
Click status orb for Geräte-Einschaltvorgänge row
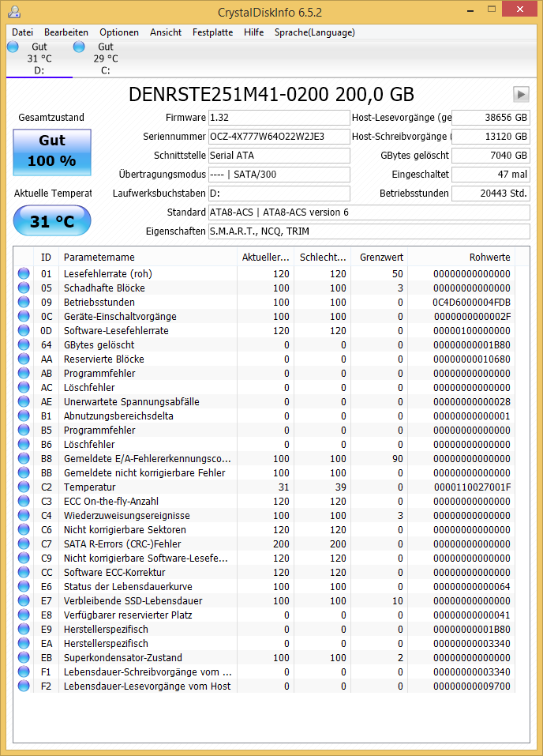click(24, 316)
